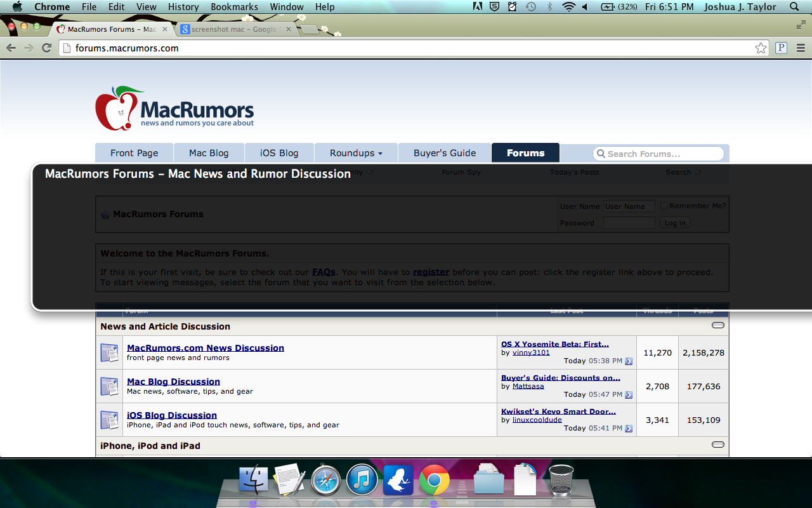Toggle the Remember Me checkbox
This screenshot has width=812, height=508.
pos(664,206)
